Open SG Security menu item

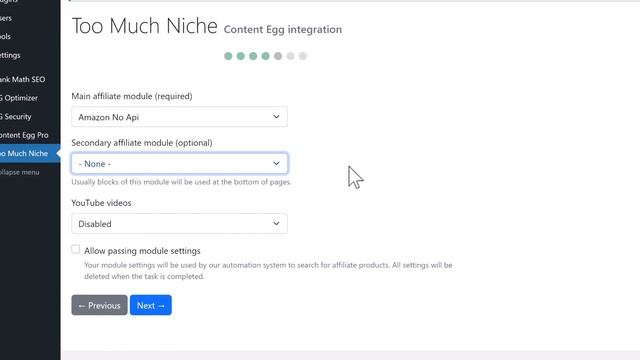click(16, 117)
